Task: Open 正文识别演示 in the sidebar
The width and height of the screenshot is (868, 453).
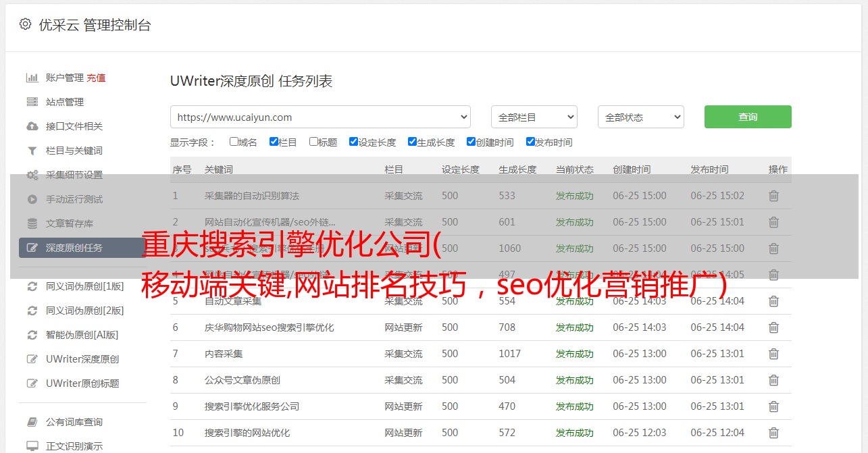Action: click(74, 446)
